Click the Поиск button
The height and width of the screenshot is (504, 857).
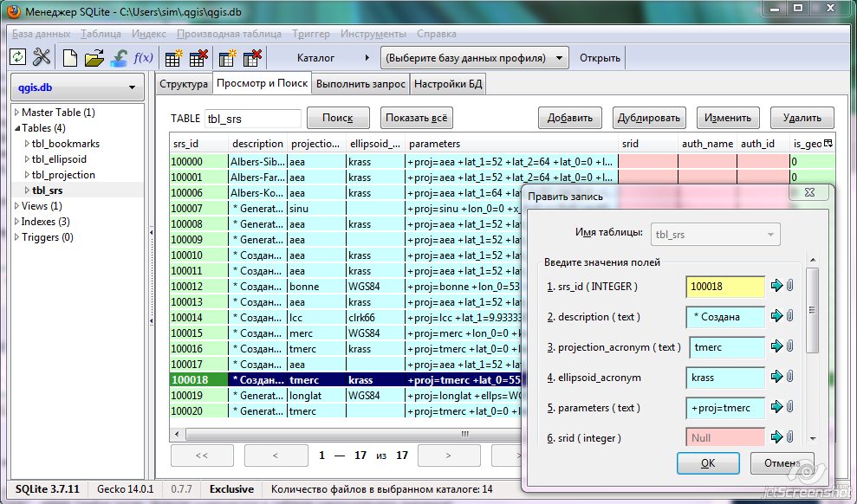(338, 118)
